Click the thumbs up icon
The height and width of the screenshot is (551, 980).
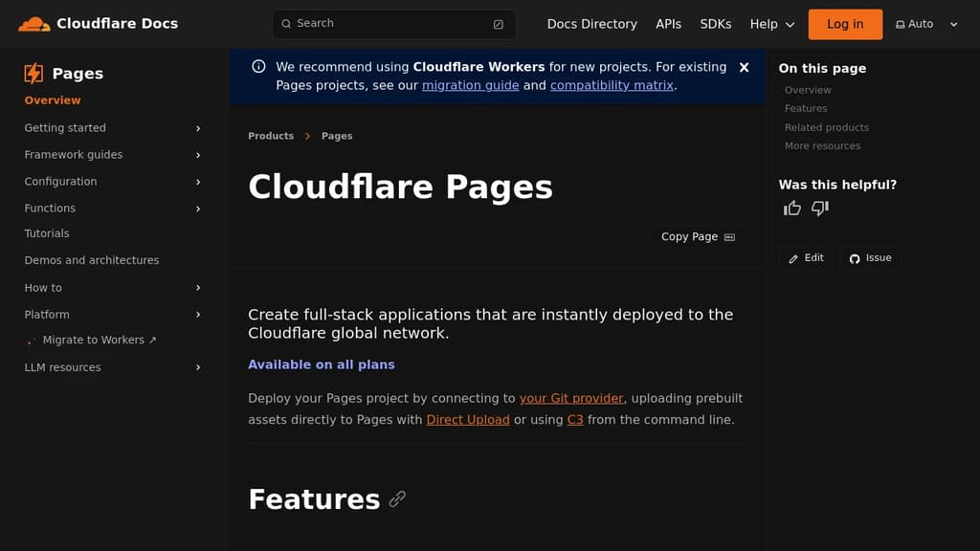coord(791,208)
